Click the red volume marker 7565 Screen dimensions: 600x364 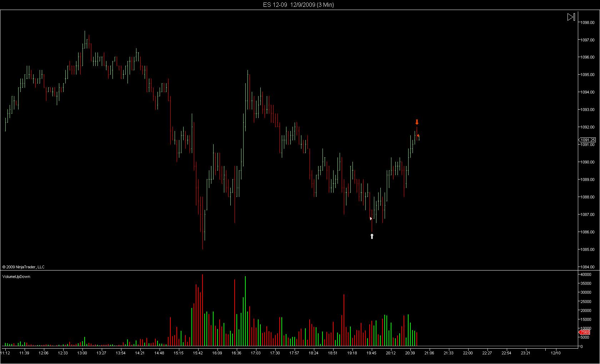click(x=585, y=332)
